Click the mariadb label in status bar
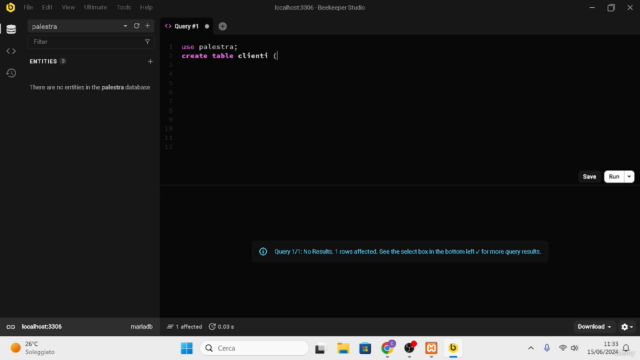 pos(142,327)
